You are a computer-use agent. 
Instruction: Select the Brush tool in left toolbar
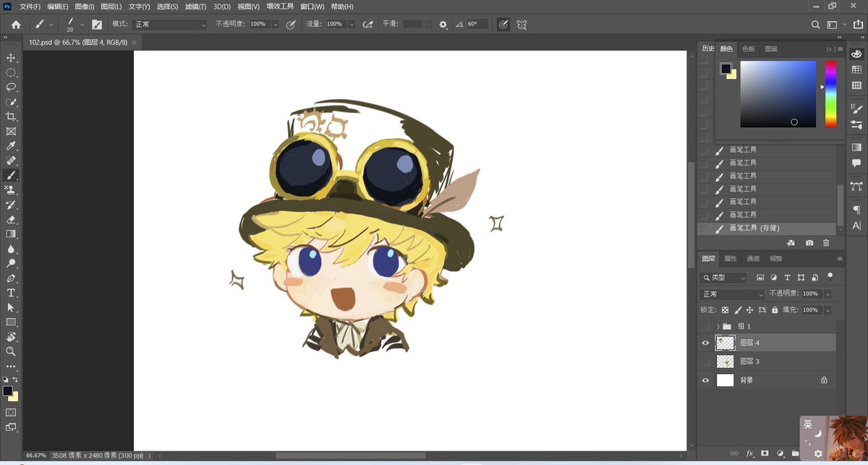tap(11, 175)
